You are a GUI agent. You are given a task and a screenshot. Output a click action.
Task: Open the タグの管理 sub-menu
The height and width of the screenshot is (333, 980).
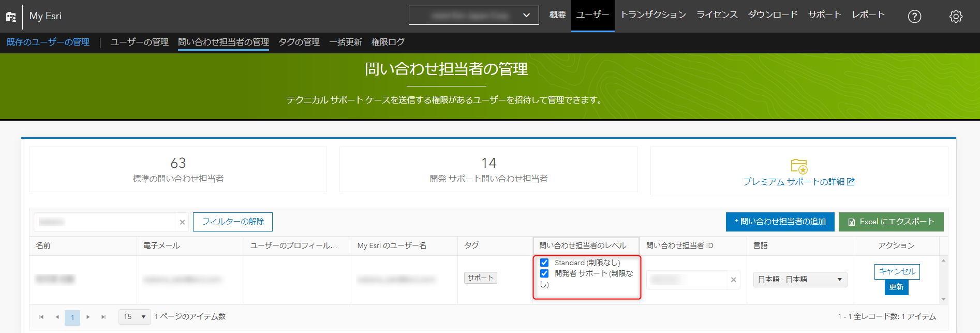[x=299, y=42]
